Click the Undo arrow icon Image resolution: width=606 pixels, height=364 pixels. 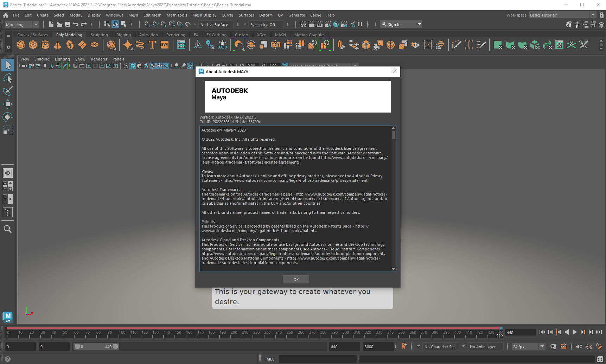[76, 24]
